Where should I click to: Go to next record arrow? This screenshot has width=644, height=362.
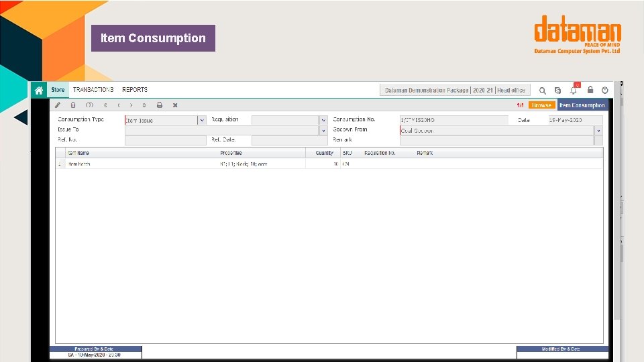click(x=131, y=105)
